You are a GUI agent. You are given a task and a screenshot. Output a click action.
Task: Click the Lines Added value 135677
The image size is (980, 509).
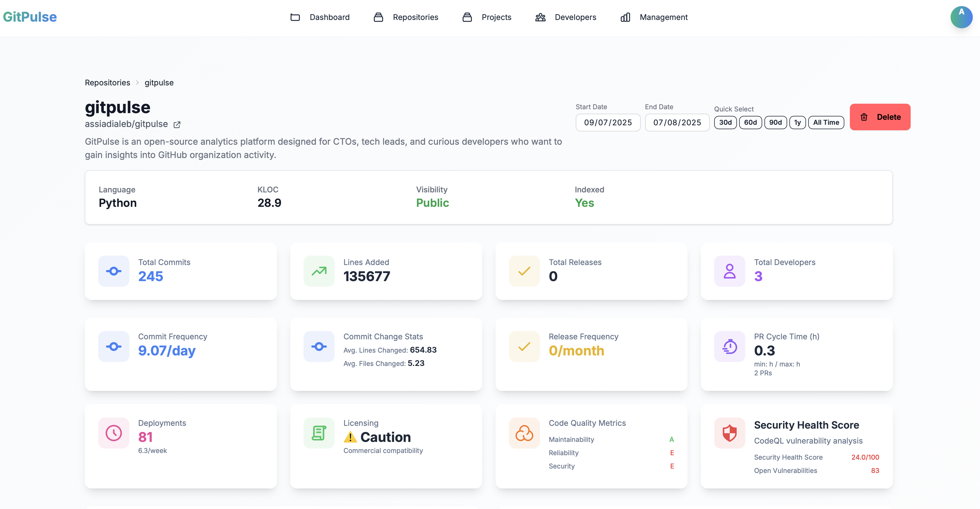click(x=367, y=276)
